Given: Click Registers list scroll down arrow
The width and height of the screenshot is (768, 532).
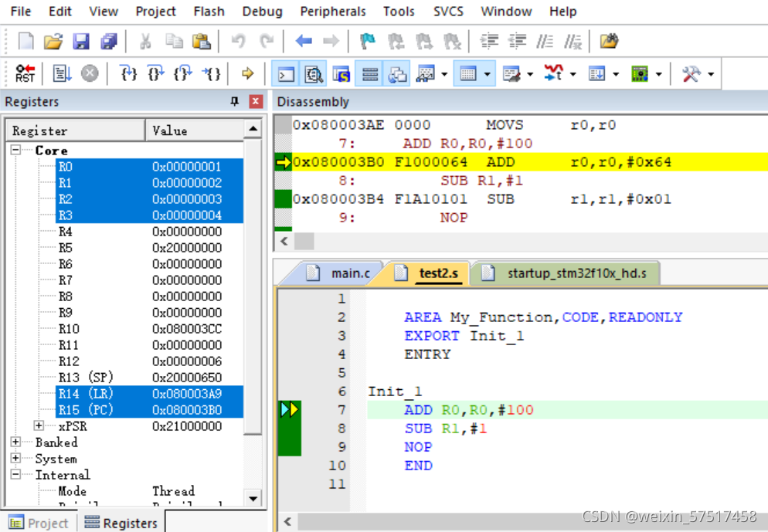Looking at the screenshot, I should [x=253, y=499].
